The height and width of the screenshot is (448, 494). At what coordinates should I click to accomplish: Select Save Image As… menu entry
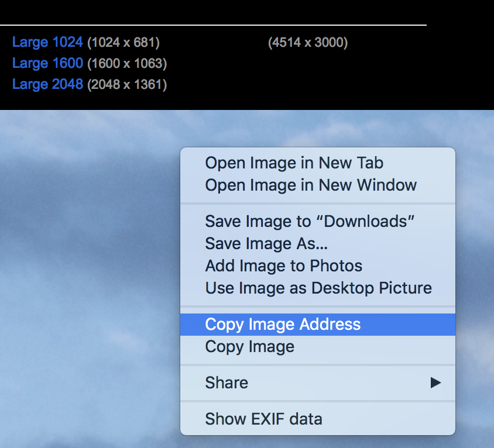(318, 244)
